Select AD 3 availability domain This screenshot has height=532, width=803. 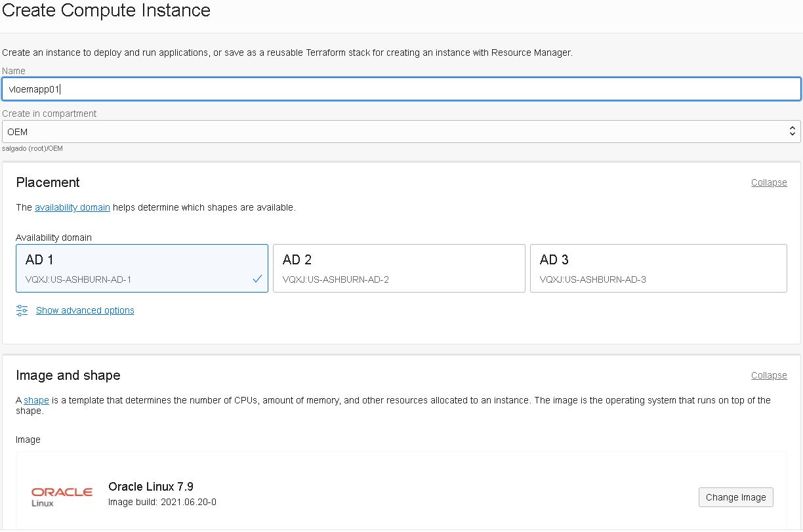[658, 268]
